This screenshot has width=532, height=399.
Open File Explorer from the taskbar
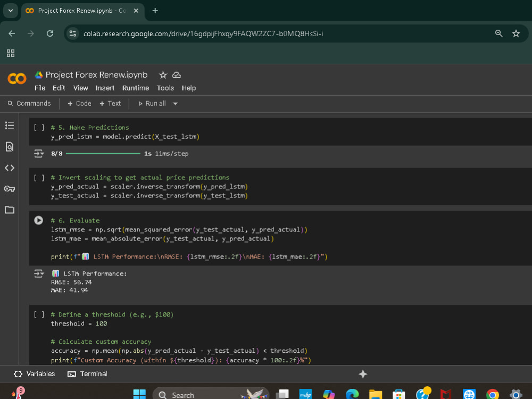point(376,394)
